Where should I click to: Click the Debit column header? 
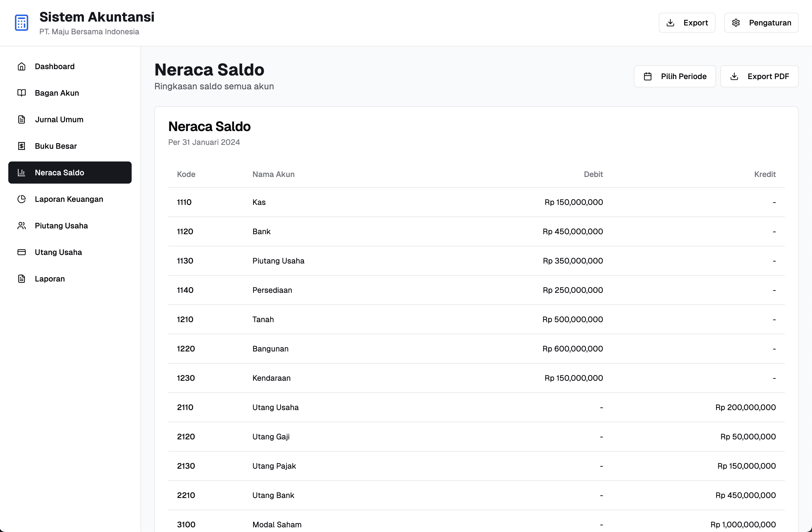[x=593, y=174]
